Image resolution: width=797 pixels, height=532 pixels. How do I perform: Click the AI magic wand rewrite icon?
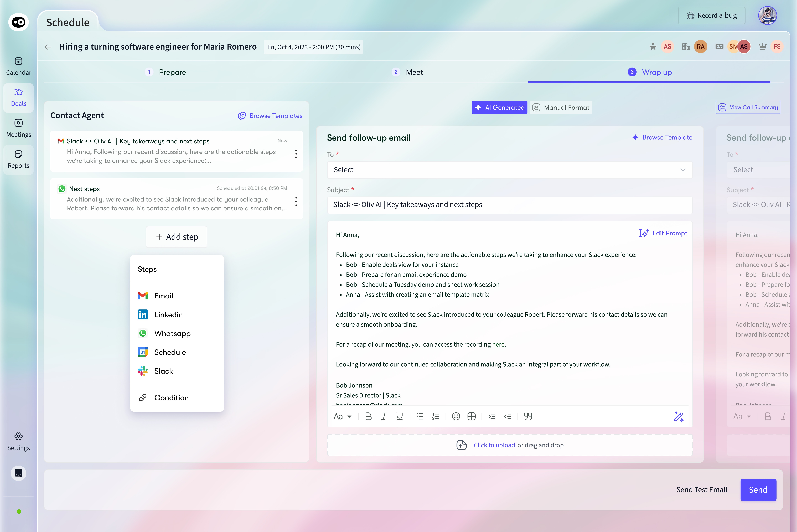tap(679, 416)
